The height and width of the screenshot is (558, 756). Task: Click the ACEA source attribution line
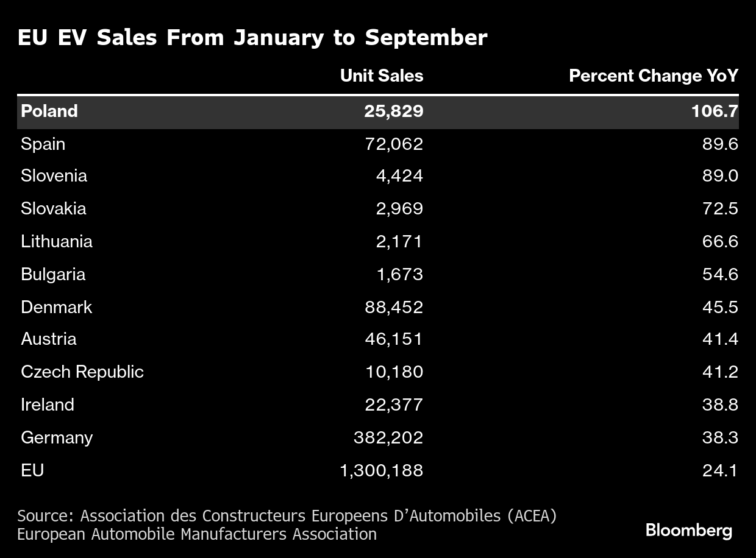click(287, 516)
